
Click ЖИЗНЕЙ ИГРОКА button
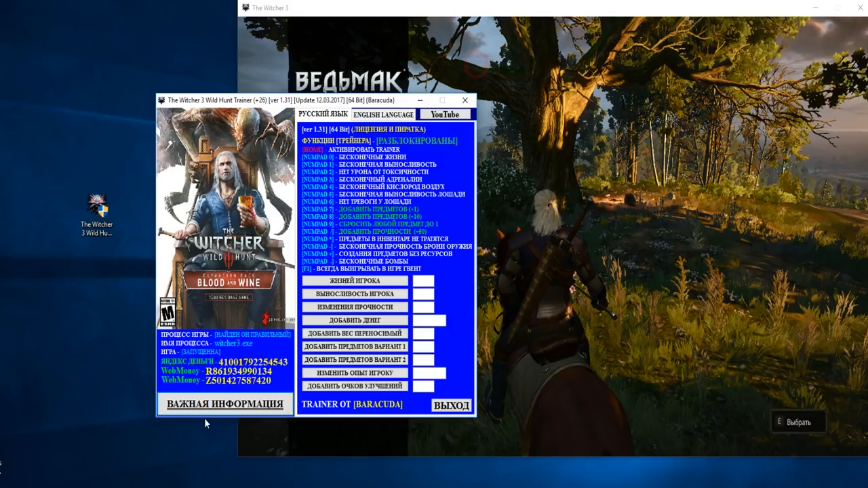click(355, 281)
